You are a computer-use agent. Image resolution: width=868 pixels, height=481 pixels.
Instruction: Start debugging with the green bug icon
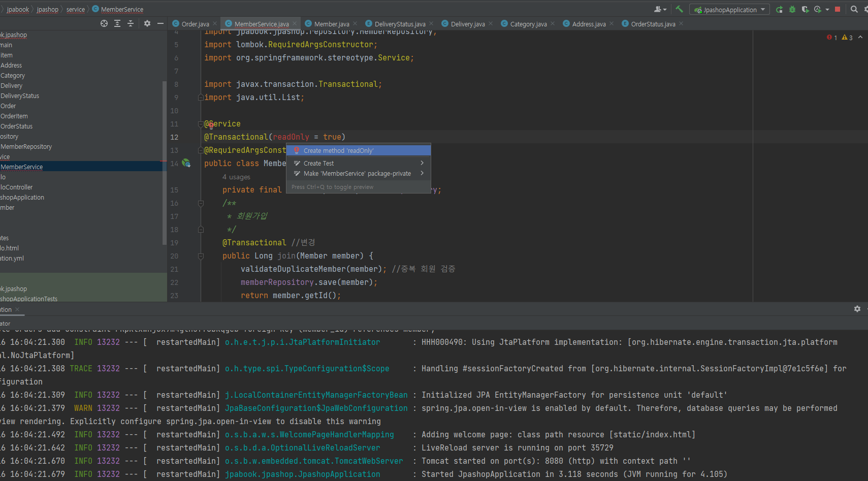pyautogui.click(x=792, y=9)
